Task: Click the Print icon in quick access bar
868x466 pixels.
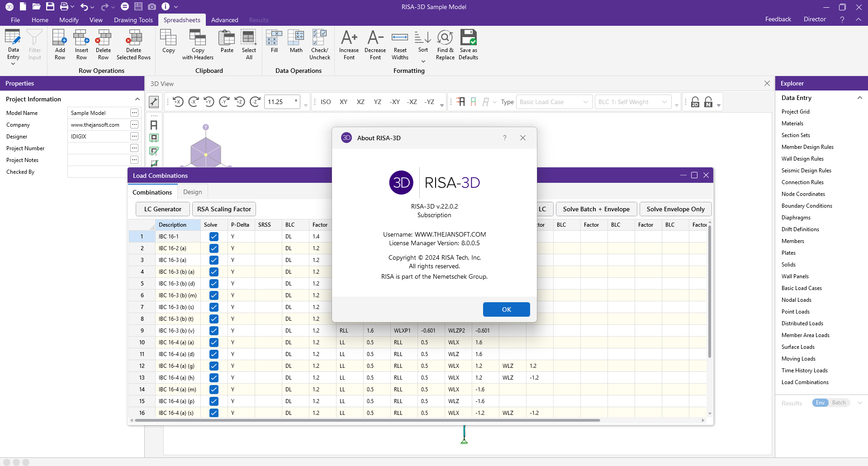Action: [64, 7]
